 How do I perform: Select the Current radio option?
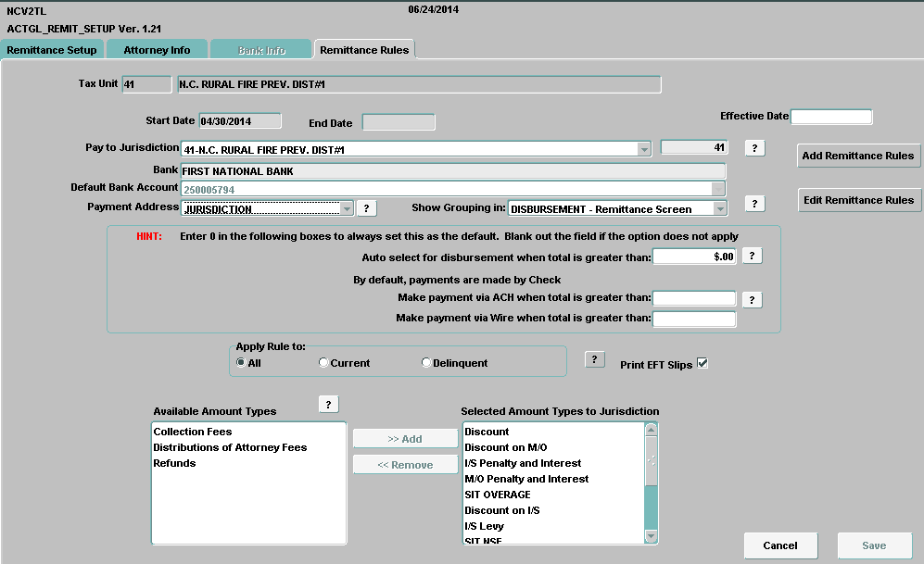323,363
